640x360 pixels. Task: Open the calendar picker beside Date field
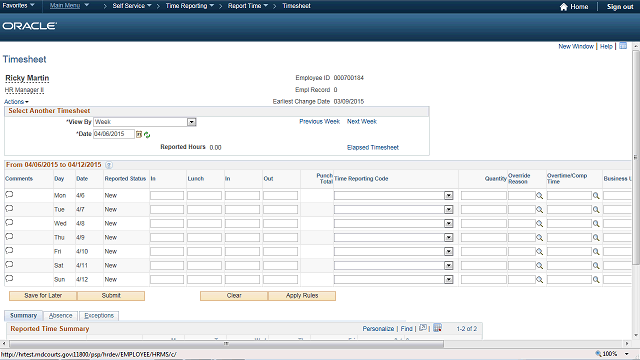click(x=139, y=134)
